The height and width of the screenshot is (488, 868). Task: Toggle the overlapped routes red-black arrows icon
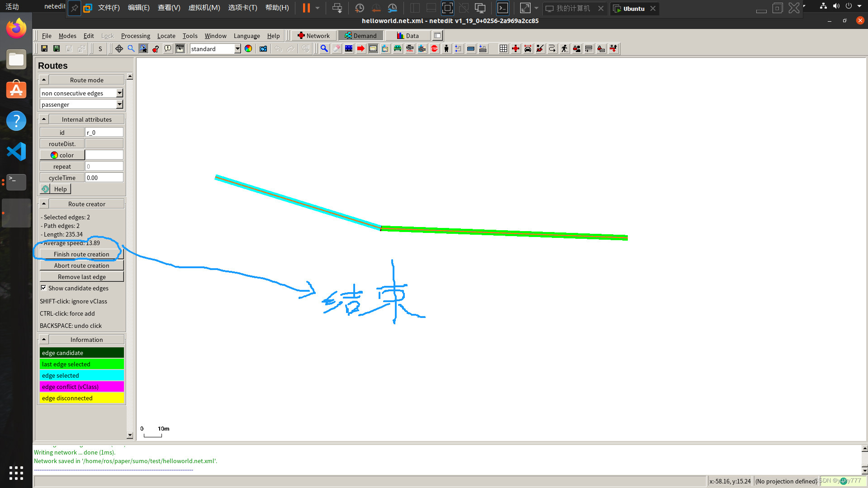click(x=613, y=49)
